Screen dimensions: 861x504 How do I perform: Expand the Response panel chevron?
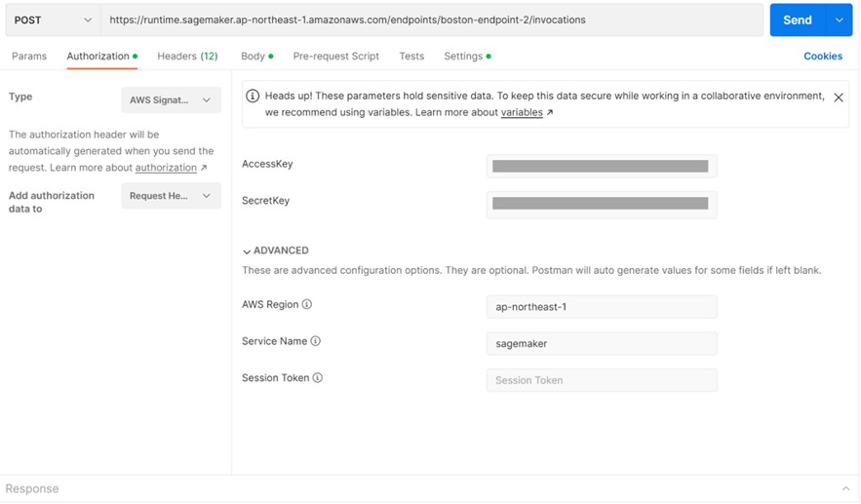pyautogui.click(x=845, y=488)
